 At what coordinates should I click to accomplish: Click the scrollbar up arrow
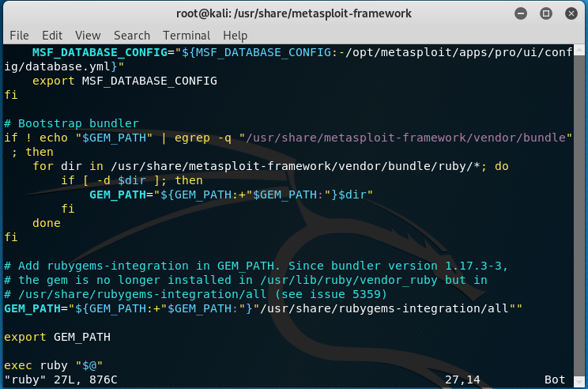(579, 49)
